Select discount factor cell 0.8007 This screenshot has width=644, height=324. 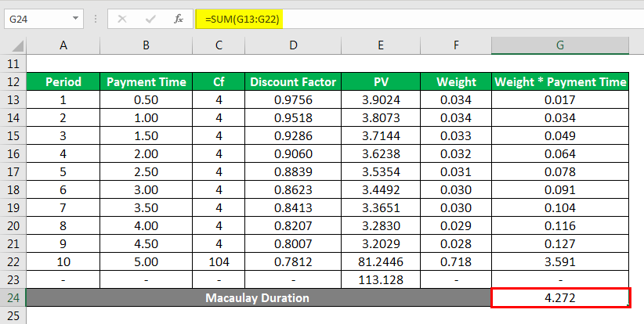coord(293,243)
